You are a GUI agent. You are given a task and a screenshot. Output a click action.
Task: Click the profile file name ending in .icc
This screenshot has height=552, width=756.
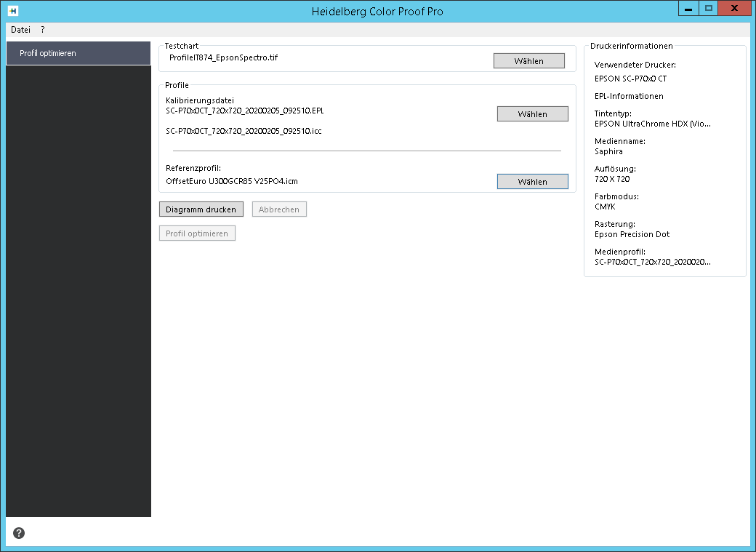244,131
